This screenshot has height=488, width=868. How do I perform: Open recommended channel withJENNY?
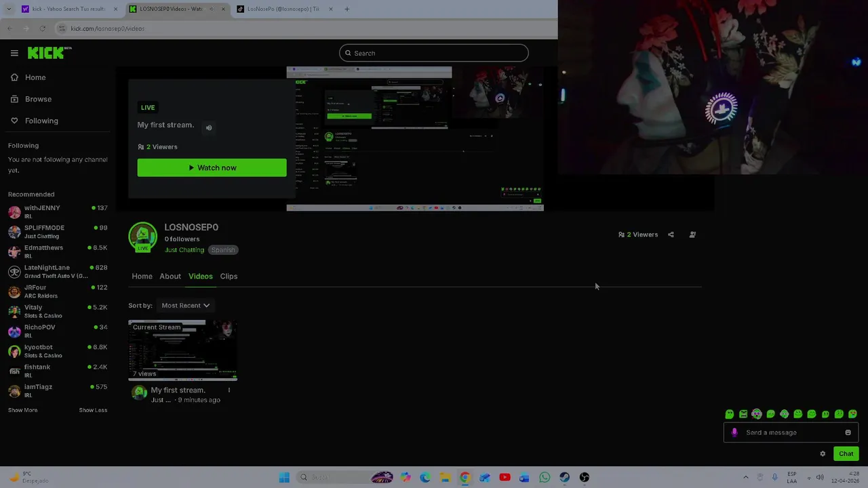pyautogui.click(x=58, y=212)
